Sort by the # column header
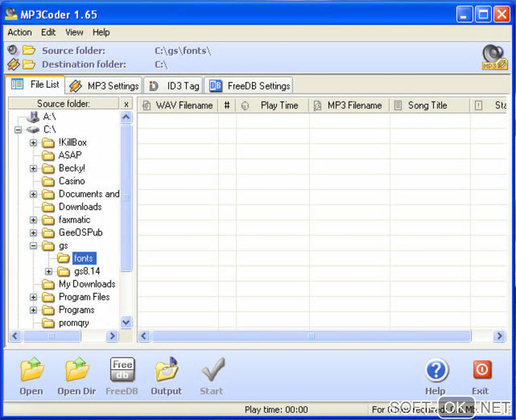This screenshot has width=516, height=420. (x=227, y=105)
